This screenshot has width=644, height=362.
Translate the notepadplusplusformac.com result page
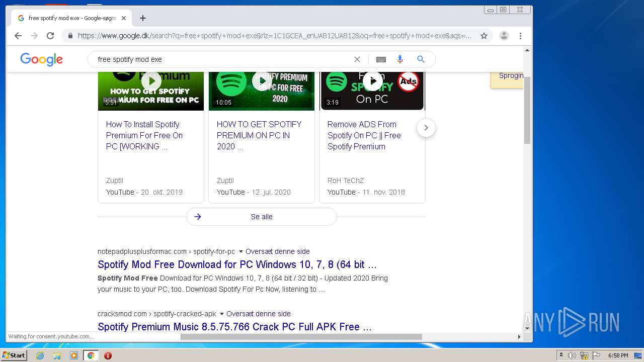(278, 251)
